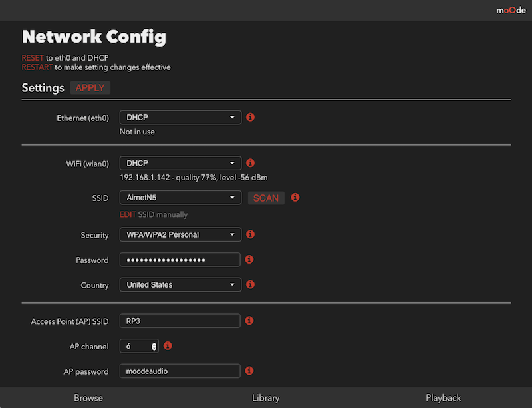Show the Country info icon
532x408 pixels.
251,284
